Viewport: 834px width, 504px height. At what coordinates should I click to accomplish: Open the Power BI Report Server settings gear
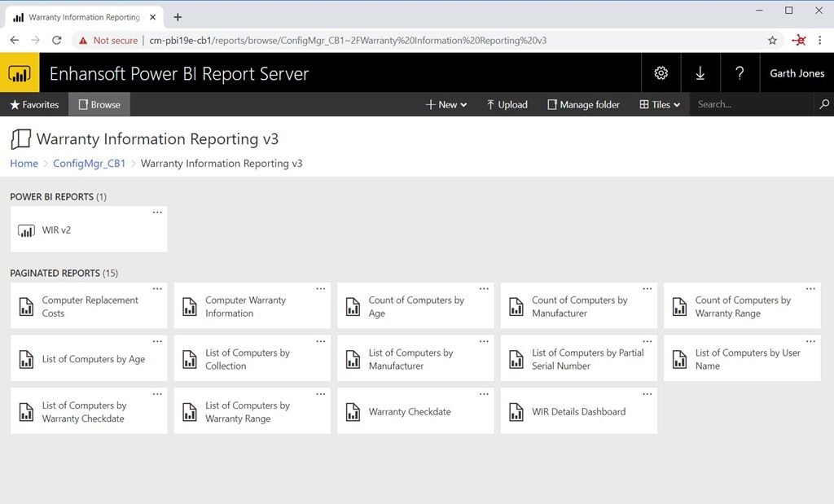click(661, 72)
